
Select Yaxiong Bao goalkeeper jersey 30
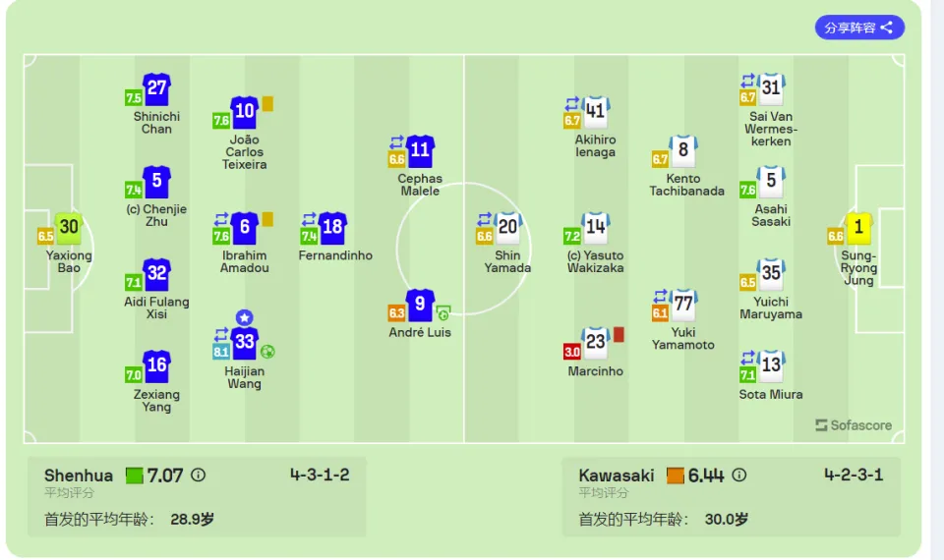coord(69,228)
